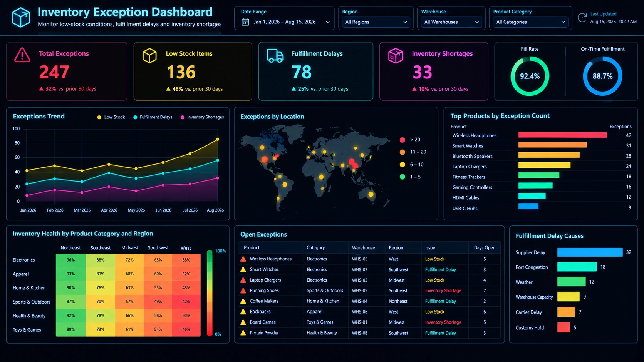Click the calendar icon in Date Range

[245, 22]
